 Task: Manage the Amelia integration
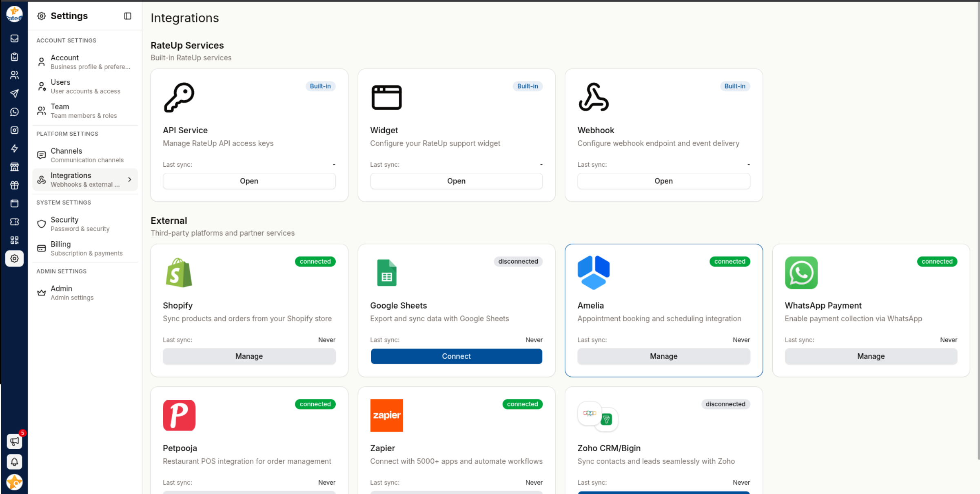(x=663, y=356)
